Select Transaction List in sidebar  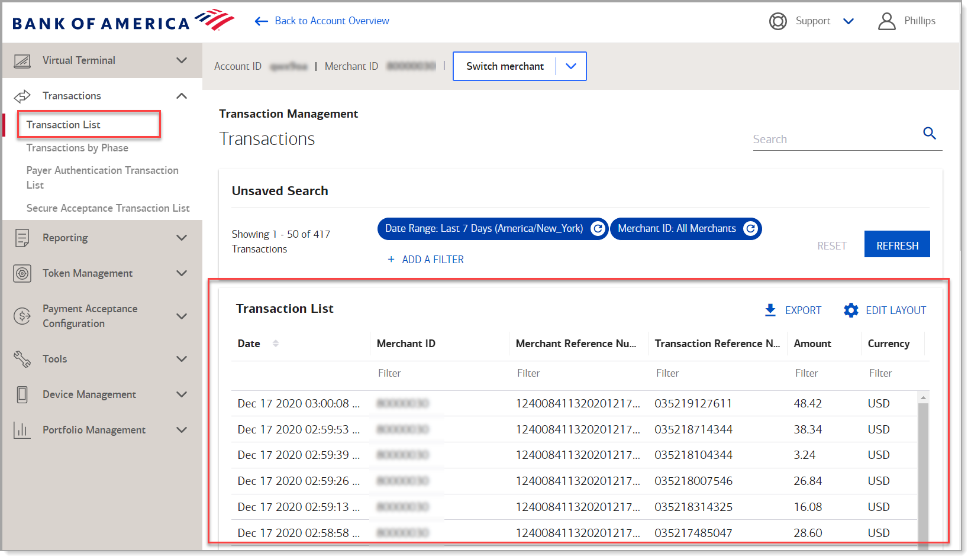coord(63,125)
